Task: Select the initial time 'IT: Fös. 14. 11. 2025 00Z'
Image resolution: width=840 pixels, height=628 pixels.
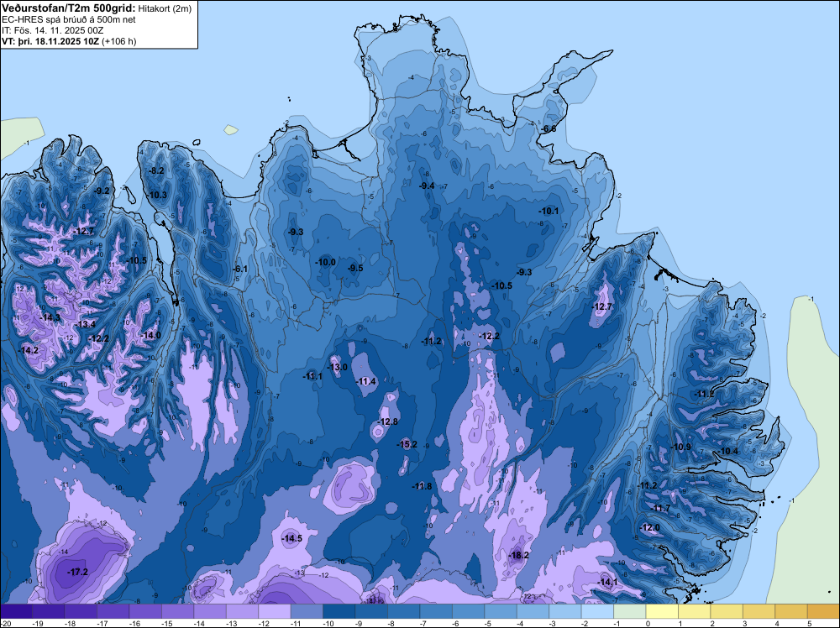Action: tap(52, 30)
